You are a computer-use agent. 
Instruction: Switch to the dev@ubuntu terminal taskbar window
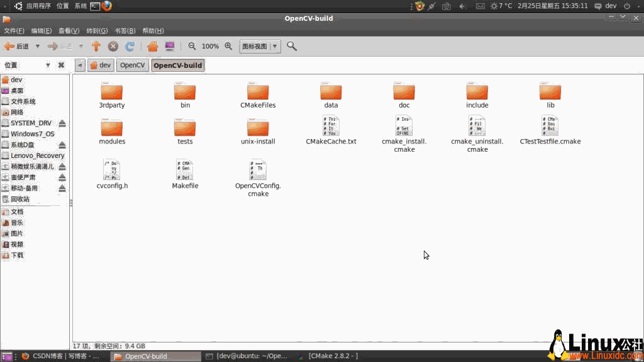pyautogui.click(x=248, y=356)
